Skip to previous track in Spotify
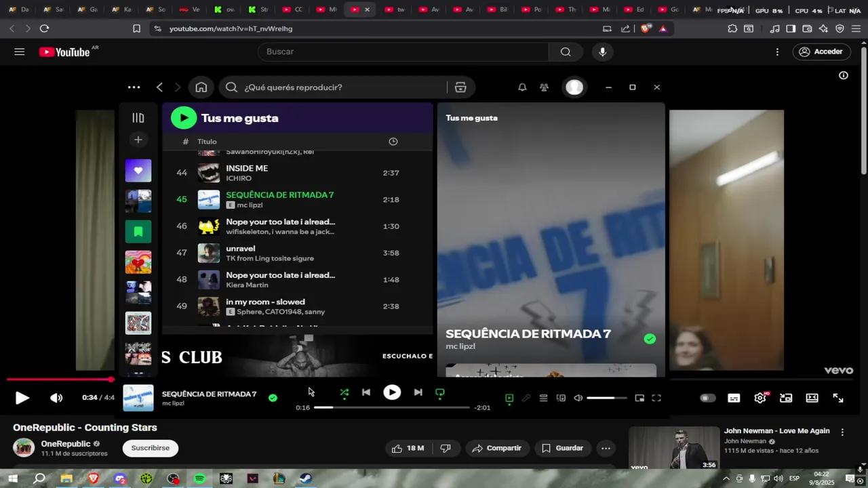Image resolution: width=868 pixels, height=488 pixels. pos(366,392)
